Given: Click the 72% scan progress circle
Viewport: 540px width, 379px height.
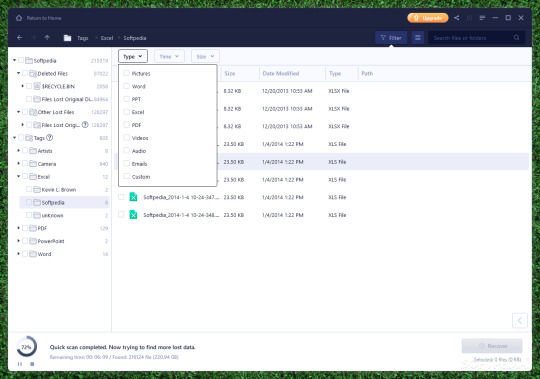Looking at the screenshot, I should [27, 347].
